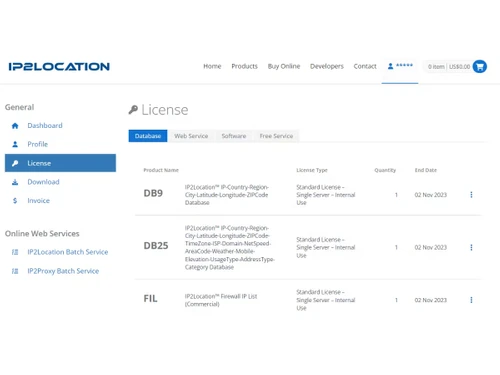Click the IP2Location Batch Service list icon
Viewport: 500px width, 375px height.
tap(15, 252)
